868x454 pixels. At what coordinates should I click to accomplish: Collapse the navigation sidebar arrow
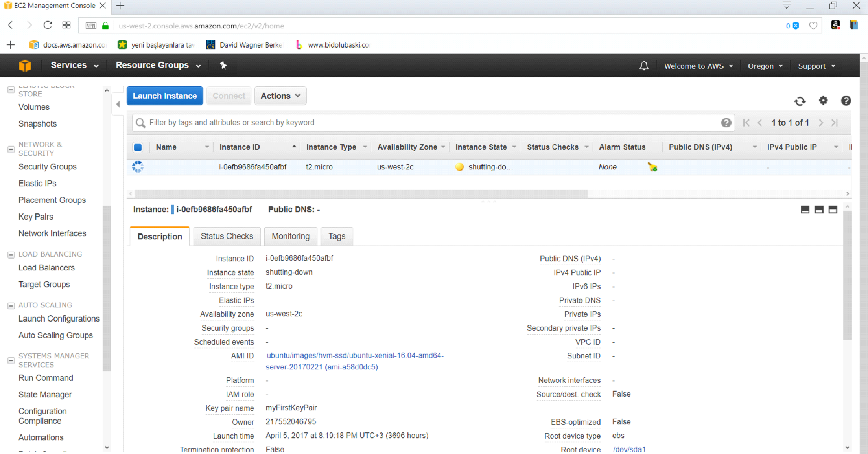118,104
